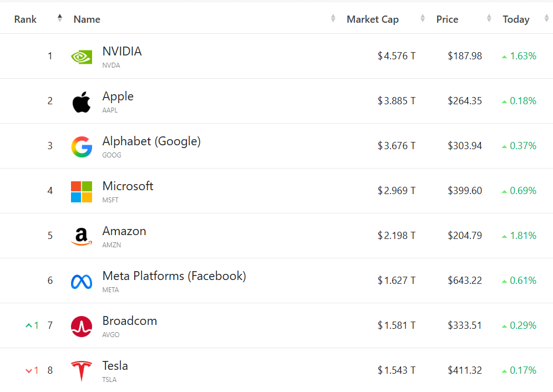Open the Broadcom company name link
This screenshot has height=392, width=553.
click(x=130, y=321)
